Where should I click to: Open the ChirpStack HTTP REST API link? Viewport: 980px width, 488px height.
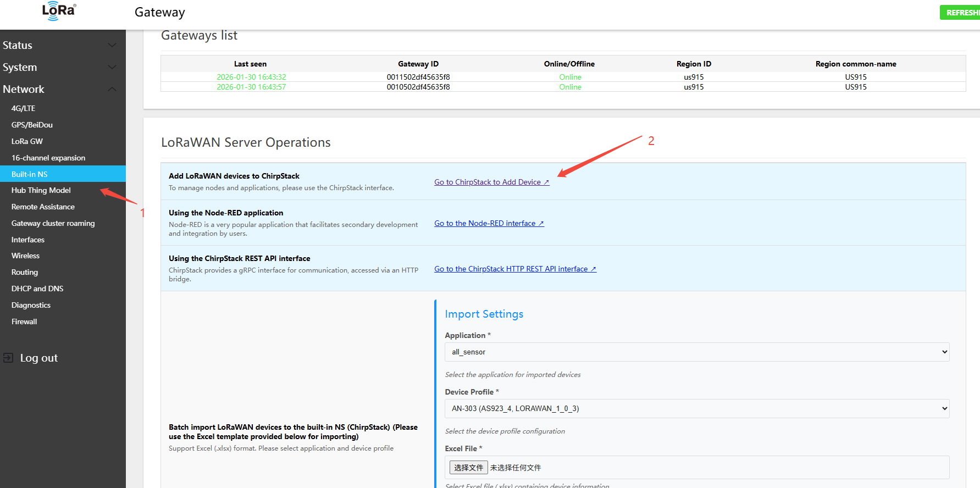pyautogui.click(x=515, y=269)
